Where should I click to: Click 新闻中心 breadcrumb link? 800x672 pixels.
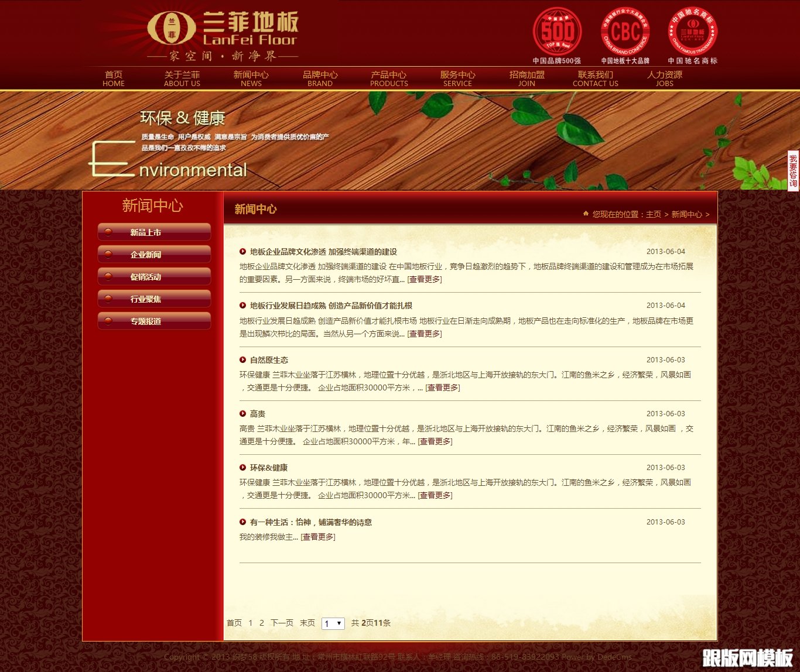pos(686,214)
